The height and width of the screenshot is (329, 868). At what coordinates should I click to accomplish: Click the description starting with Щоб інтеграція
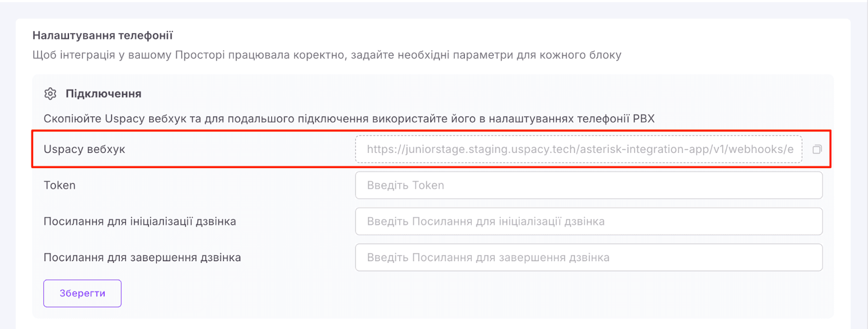pyautogui.click(x=327, y=55)
